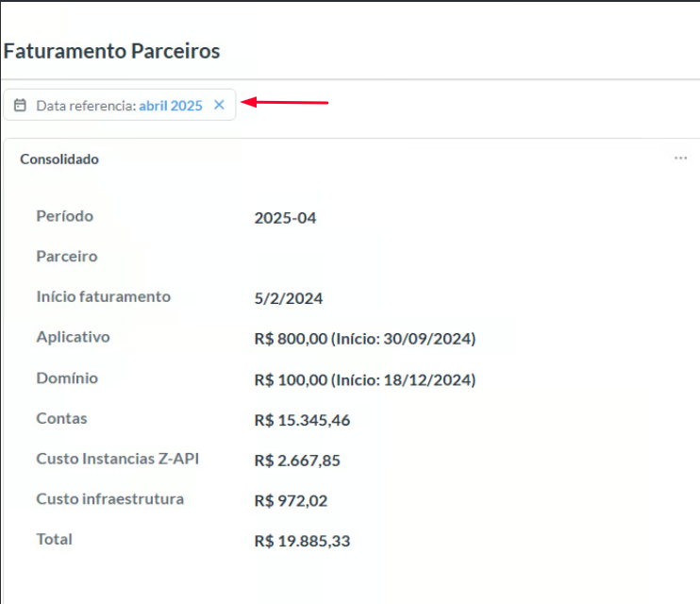Click the Custo Instancias Z-API label

click(118, 459)
